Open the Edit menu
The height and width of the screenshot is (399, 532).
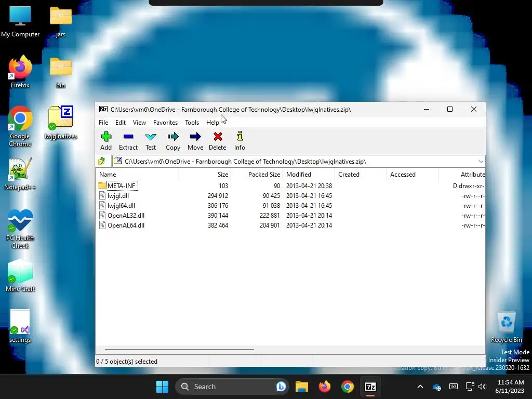coord(121,123)
